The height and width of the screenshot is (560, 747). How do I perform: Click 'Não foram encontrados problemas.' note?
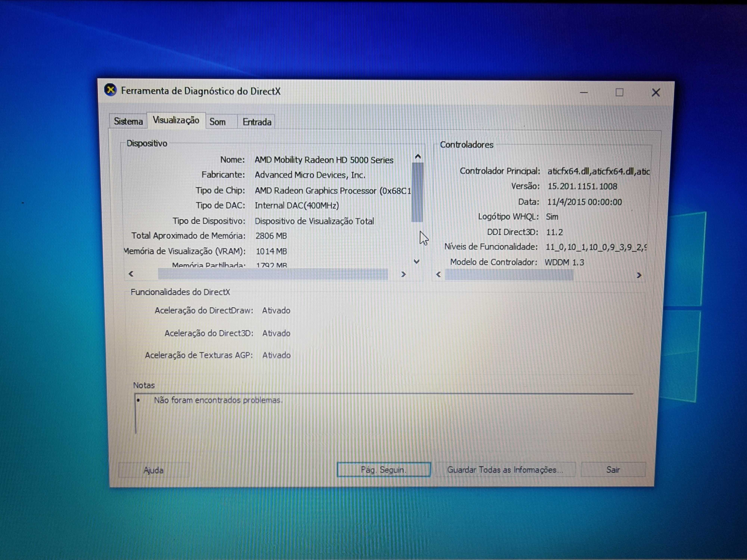coord(218,400)
